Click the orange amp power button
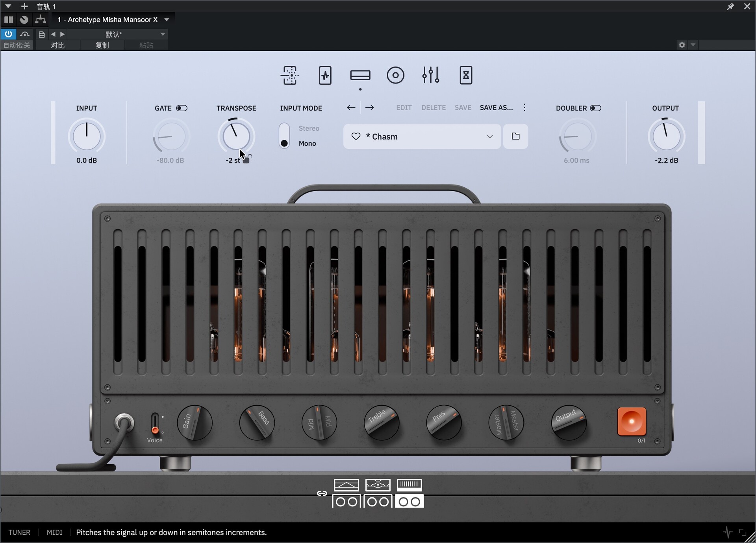 632,421
